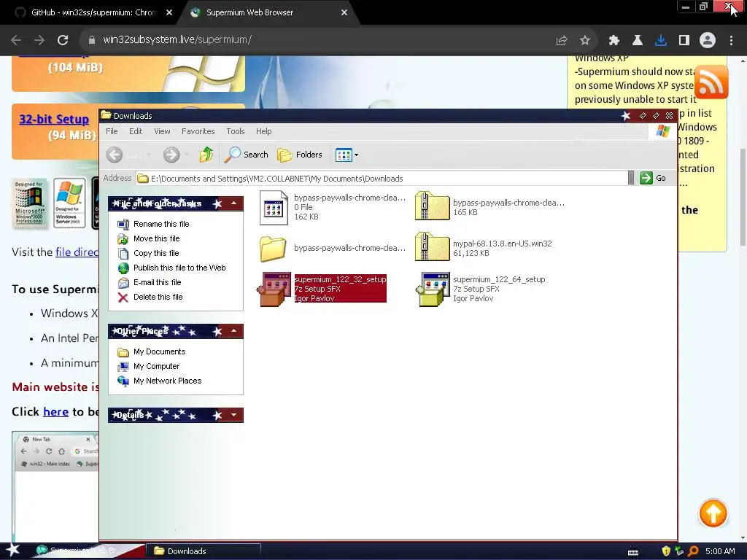Click the 32-bit Setup download link
Screen dimensions: 747x560
click(54, 119)
